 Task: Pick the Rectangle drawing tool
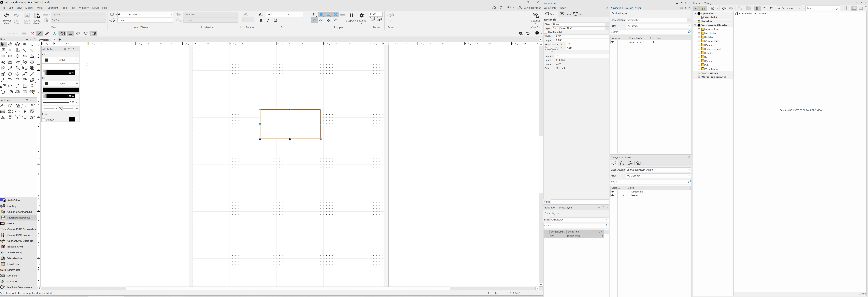(3, 56)
